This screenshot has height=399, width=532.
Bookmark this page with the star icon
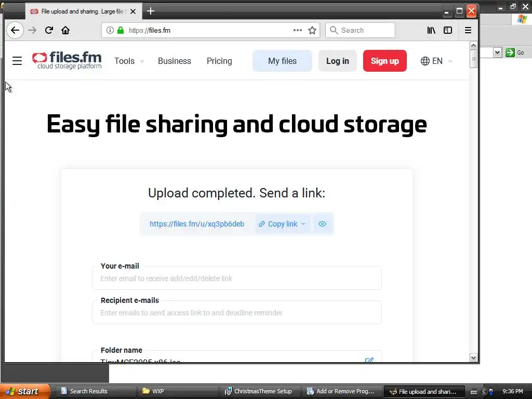[x=312, y=30]
